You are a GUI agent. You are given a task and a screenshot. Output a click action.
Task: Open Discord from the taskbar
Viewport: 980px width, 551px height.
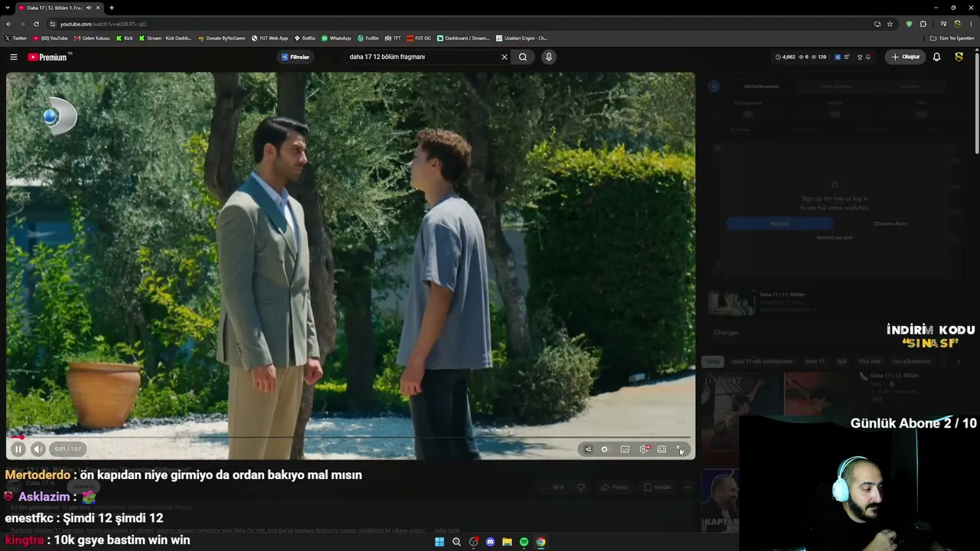(491, 542)
